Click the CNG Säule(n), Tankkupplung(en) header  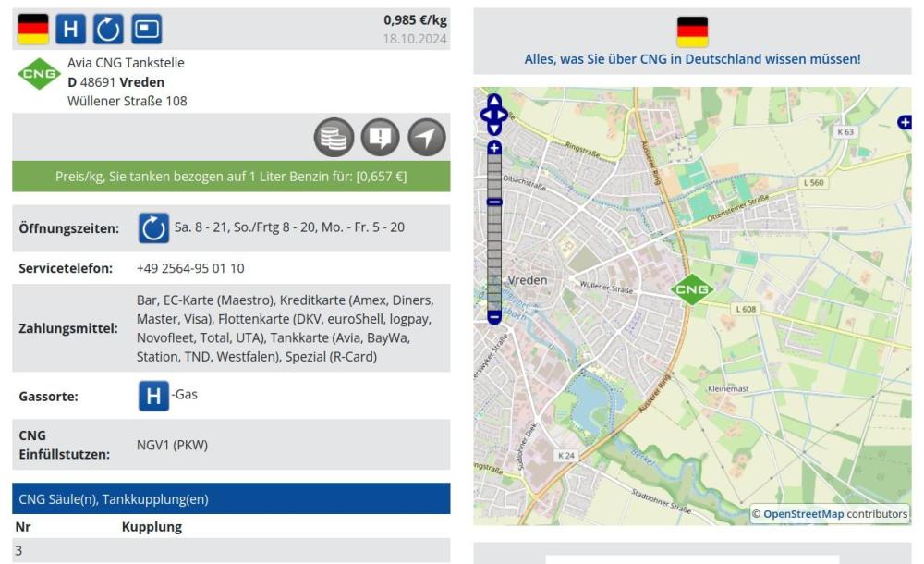point(231,498)
